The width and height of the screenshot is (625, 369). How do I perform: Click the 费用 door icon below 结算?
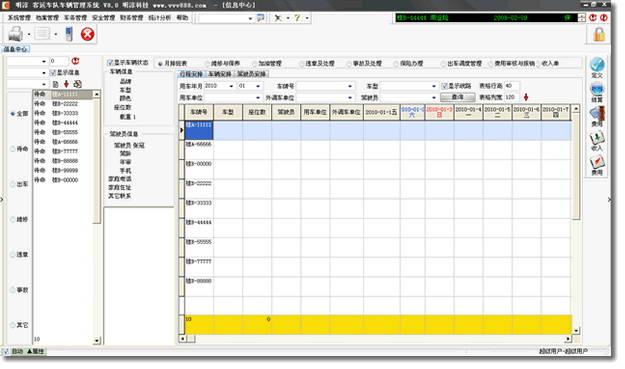point(597,114)
